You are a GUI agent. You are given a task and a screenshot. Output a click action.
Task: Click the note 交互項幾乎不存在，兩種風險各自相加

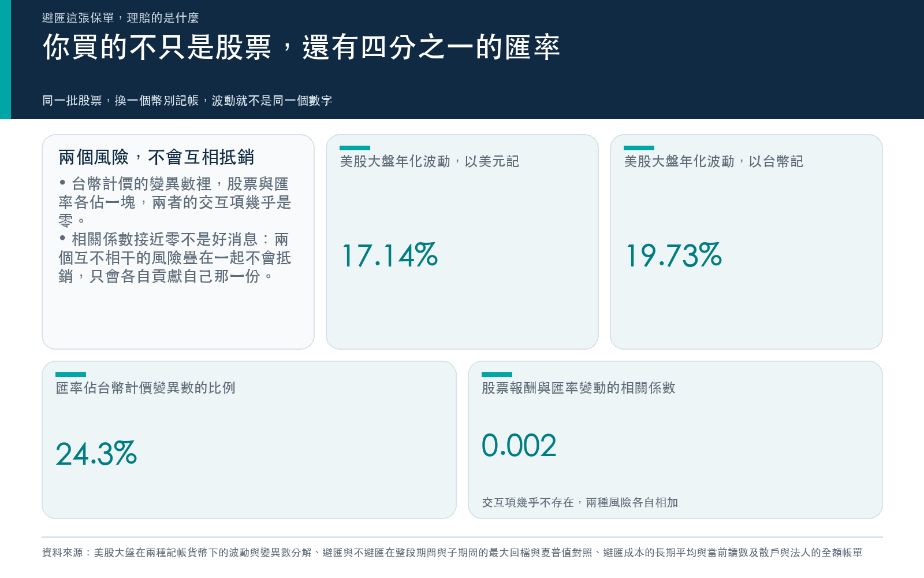[580, 503]
